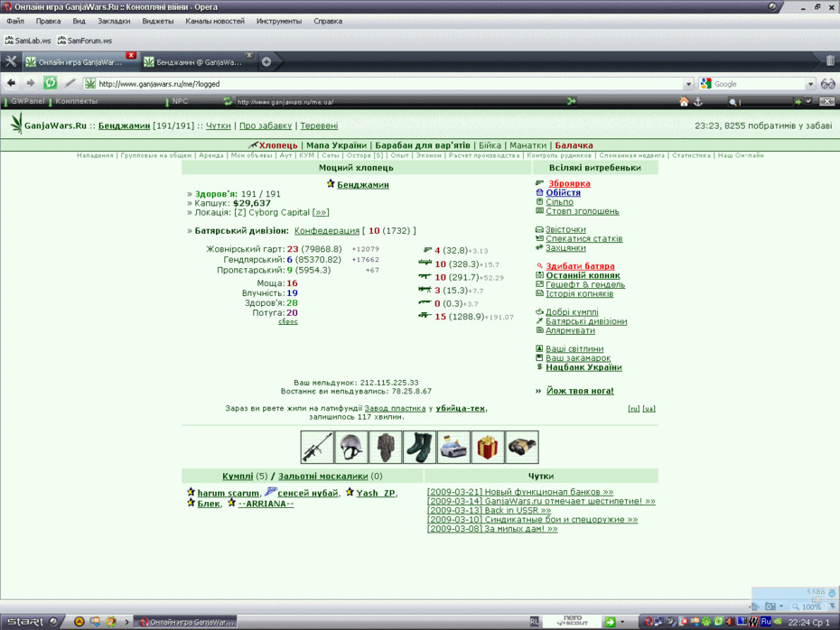
Task: Click the green boots equipment icon
Action: [419, 447]
